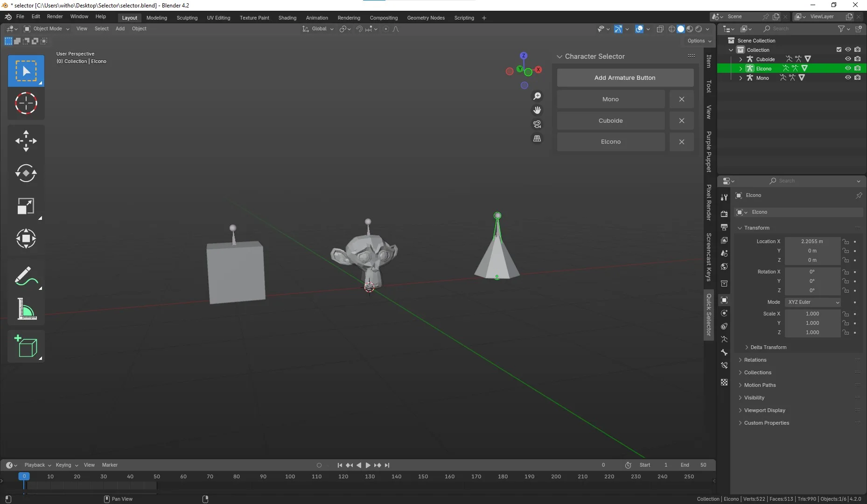This screenshot has width=867, height=504.
Task: Pick the Scale tool
Action: pos(26,206)
